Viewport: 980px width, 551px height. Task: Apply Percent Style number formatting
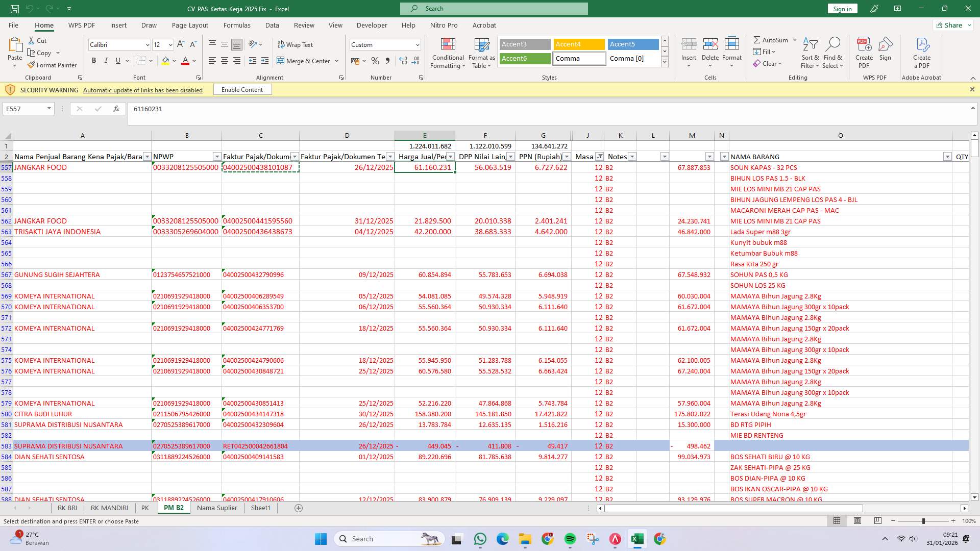click(x=375, y=61)
